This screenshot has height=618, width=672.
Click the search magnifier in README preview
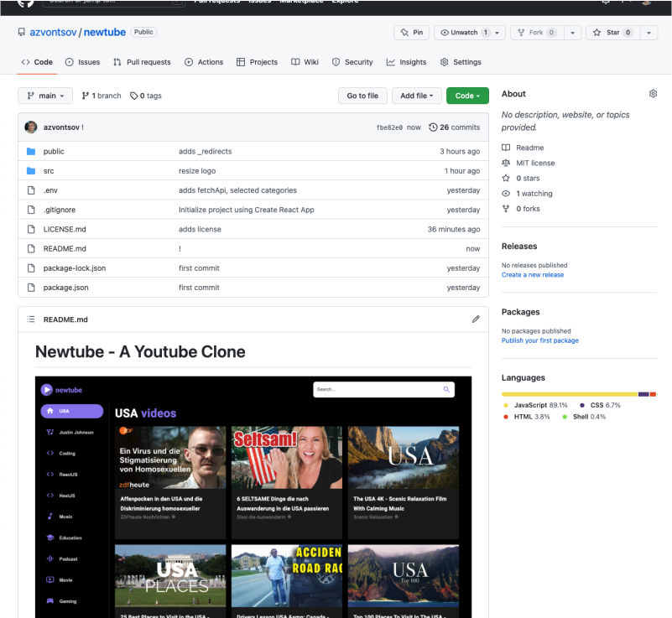(x=446, y=389)
